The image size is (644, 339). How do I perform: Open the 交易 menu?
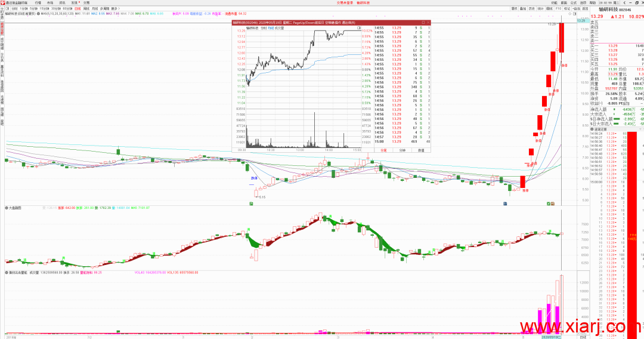86,2
